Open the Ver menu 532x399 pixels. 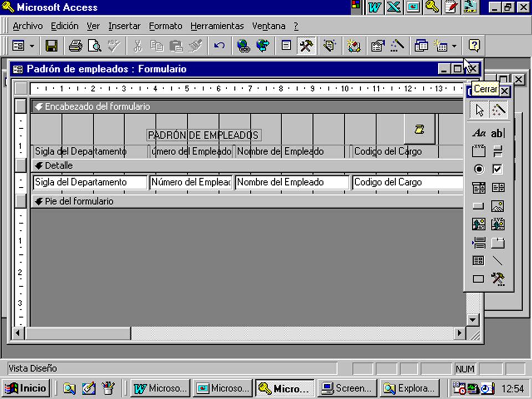coord(93,26)
